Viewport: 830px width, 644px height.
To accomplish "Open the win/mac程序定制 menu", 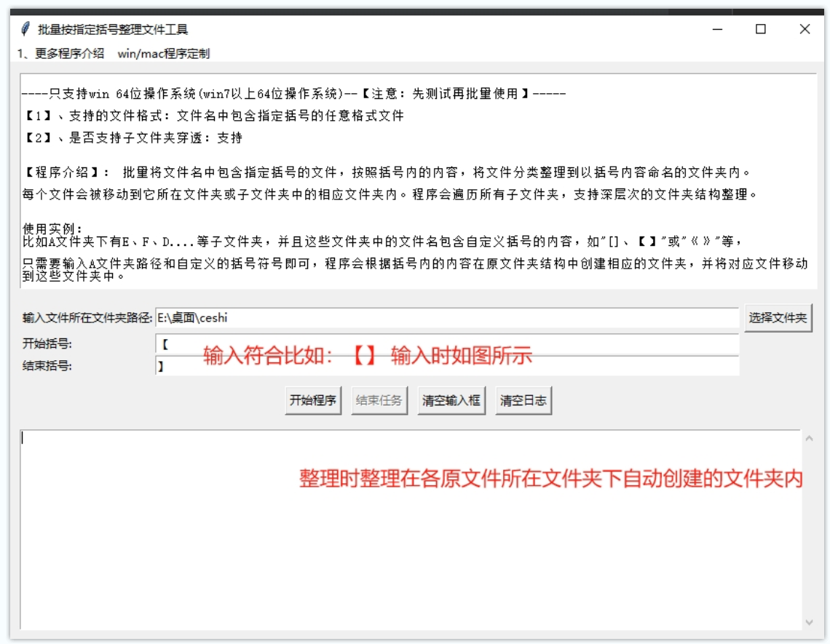I will (x=164, y=53).
